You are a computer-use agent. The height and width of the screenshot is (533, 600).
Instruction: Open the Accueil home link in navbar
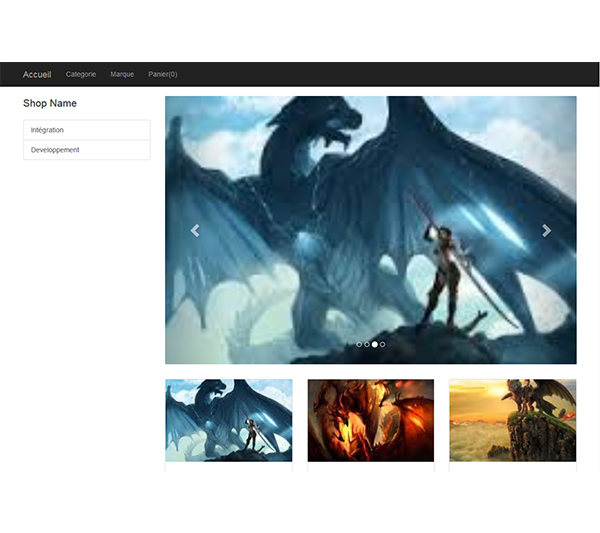[37, 74]
